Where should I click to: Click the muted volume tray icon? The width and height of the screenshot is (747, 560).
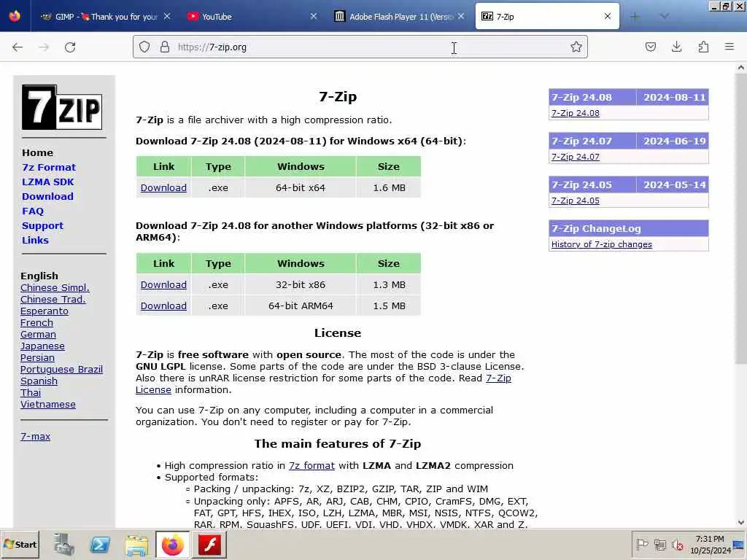pos(677,544)
